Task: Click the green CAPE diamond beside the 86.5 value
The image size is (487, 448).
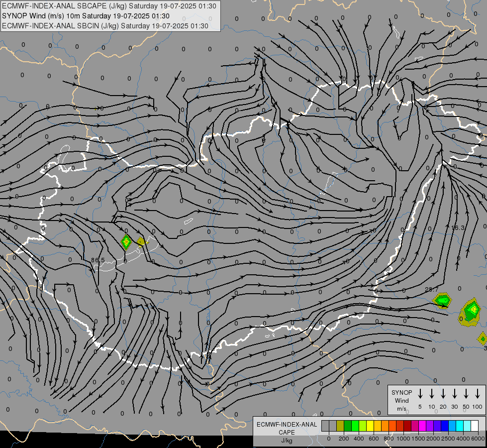Action: point(126,242)
